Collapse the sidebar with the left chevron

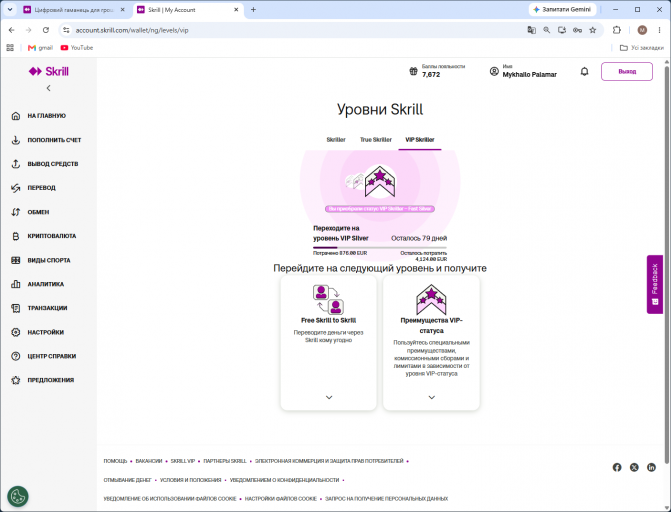(48, 88)
